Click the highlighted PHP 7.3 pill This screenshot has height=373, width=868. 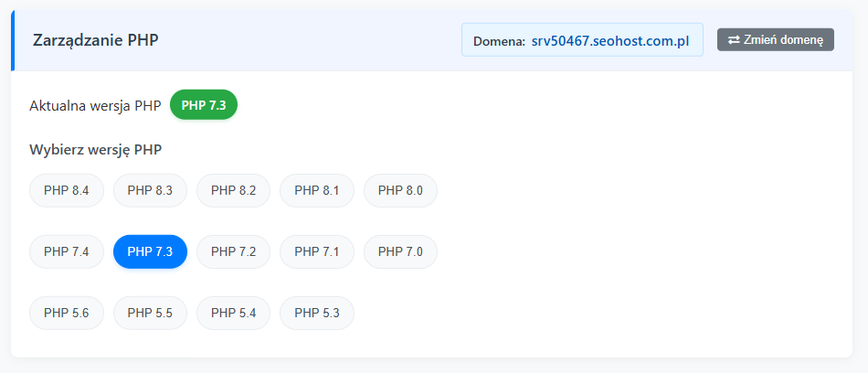pos(150,251)
